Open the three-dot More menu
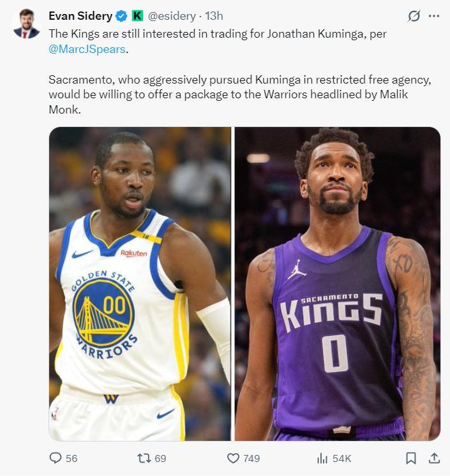 [434, 16]
